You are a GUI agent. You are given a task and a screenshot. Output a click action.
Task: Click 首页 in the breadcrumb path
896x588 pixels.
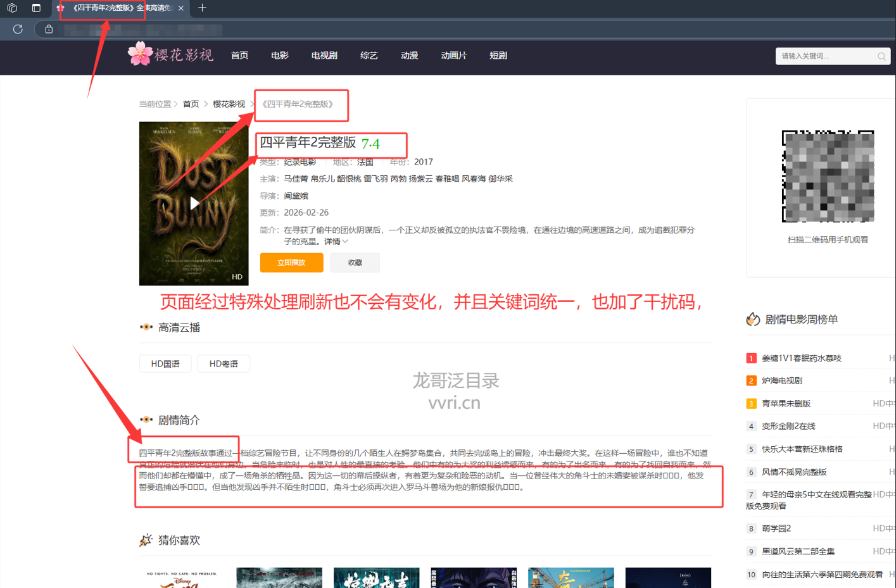tap(191, 104)
